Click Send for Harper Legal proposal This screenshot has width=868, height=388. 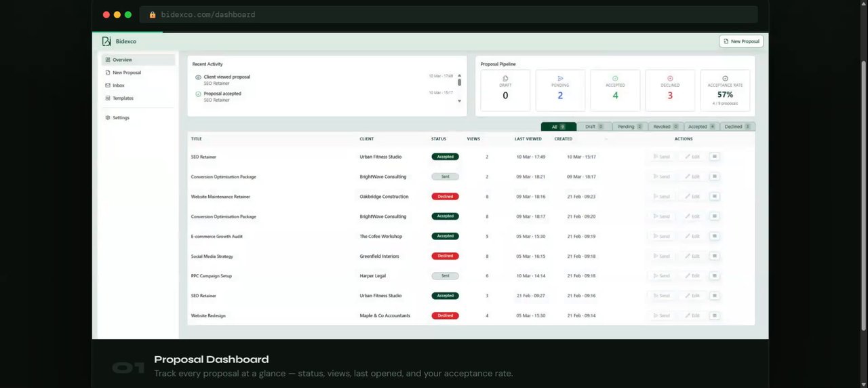click(661, 276)
